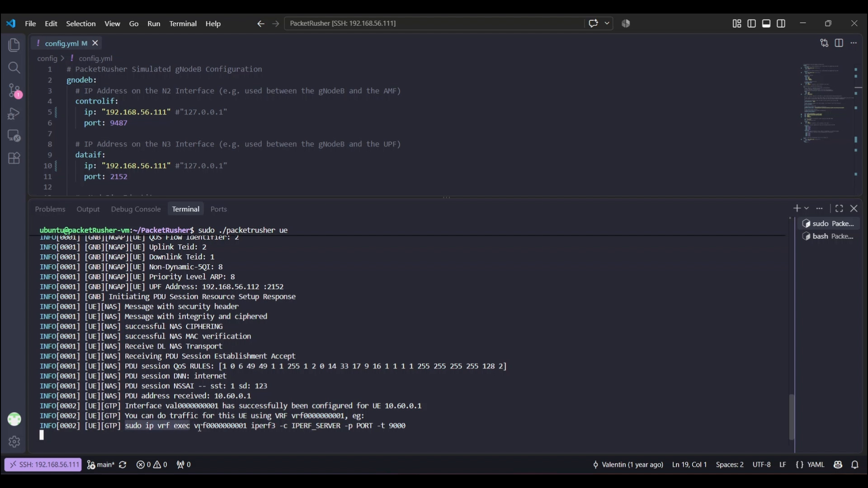Click errors and warnings count in status bar
The image size is (868, 488).
point(152,465)
